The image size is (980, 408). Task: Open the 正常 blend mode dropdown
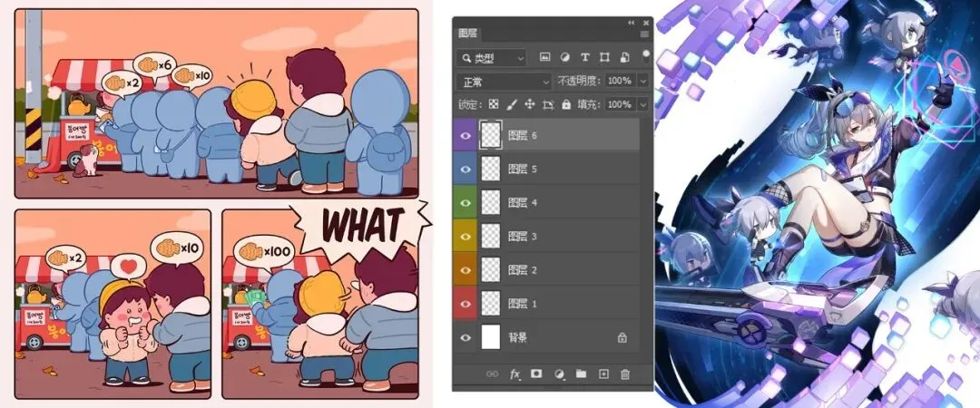pyautogui.click(x=504, y=82)
